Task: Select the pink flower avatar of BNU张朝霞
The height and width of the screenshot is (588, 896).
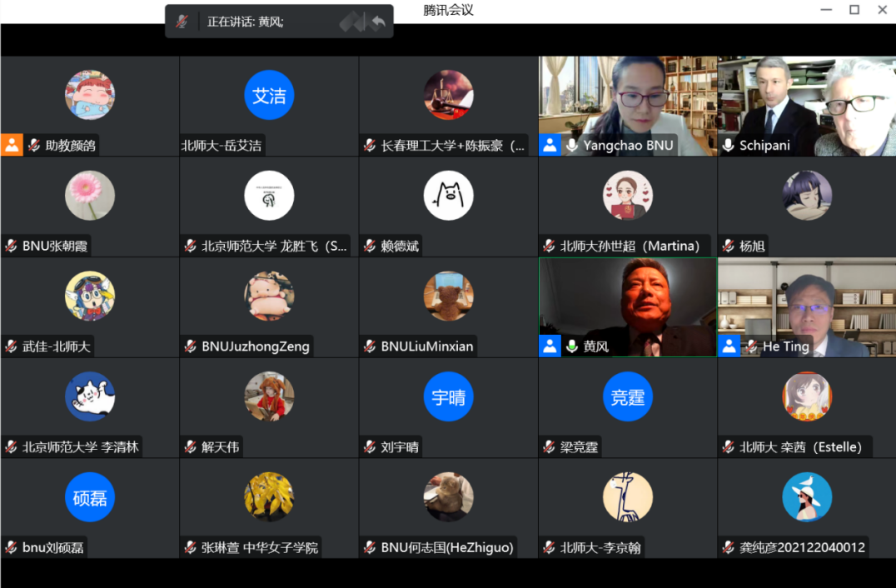Action: pyautogui.click(x=90, y=196)
